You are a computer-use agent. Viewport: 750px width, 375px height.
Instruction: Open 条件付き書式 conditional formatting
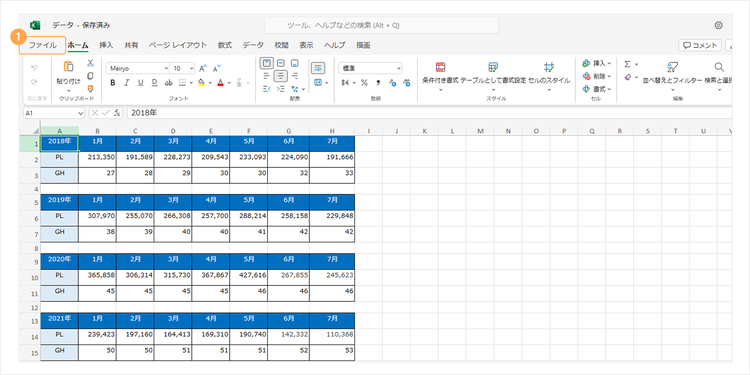tap(441, 76)
